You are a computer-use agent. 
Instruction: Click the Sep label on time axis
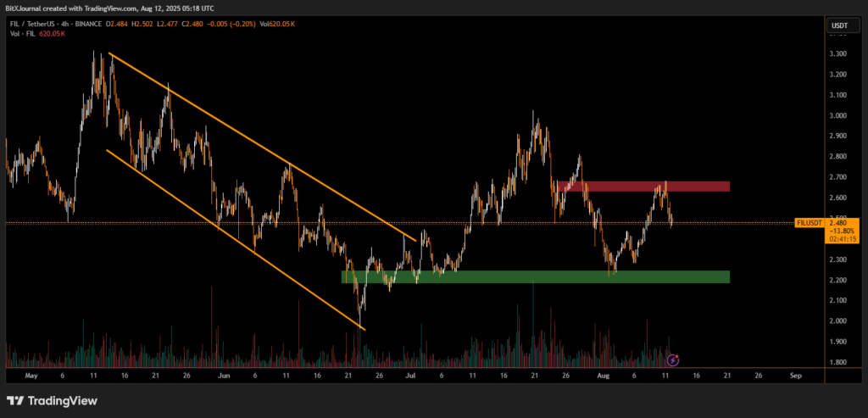795,374
